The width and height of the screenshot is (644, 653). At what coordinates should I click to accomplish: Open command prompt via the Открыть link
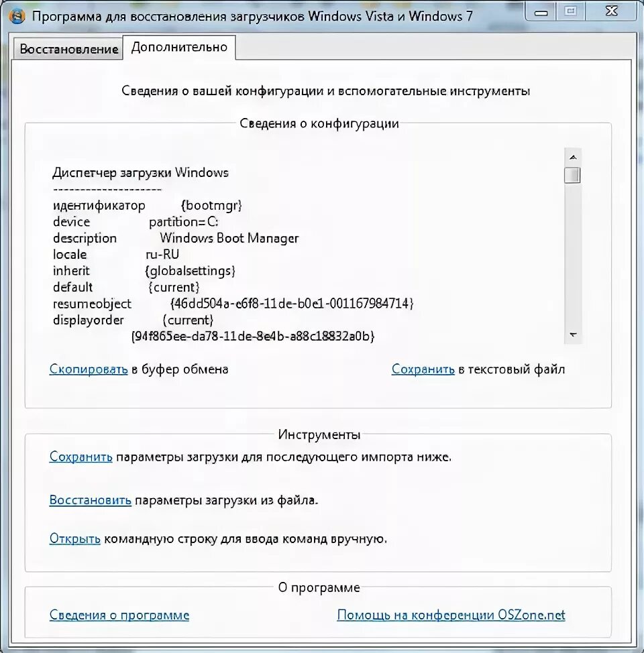point(74,538)
